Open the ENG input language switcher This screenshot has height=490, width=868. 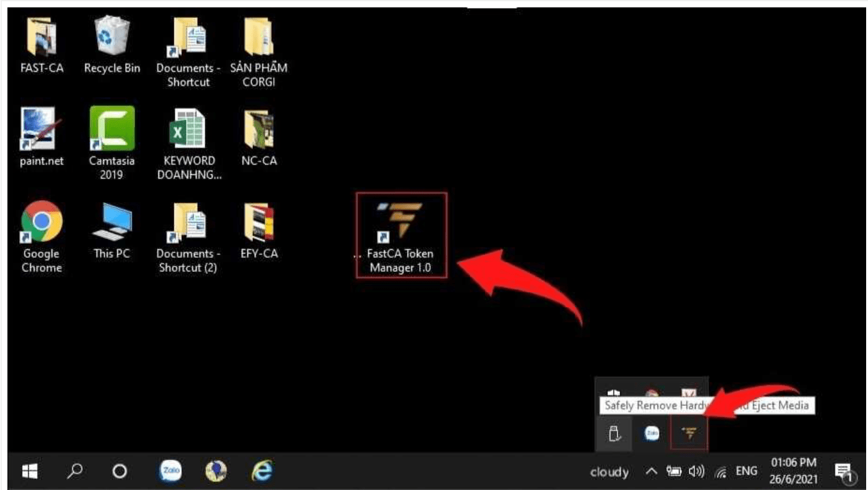click(x=746, y=471)
